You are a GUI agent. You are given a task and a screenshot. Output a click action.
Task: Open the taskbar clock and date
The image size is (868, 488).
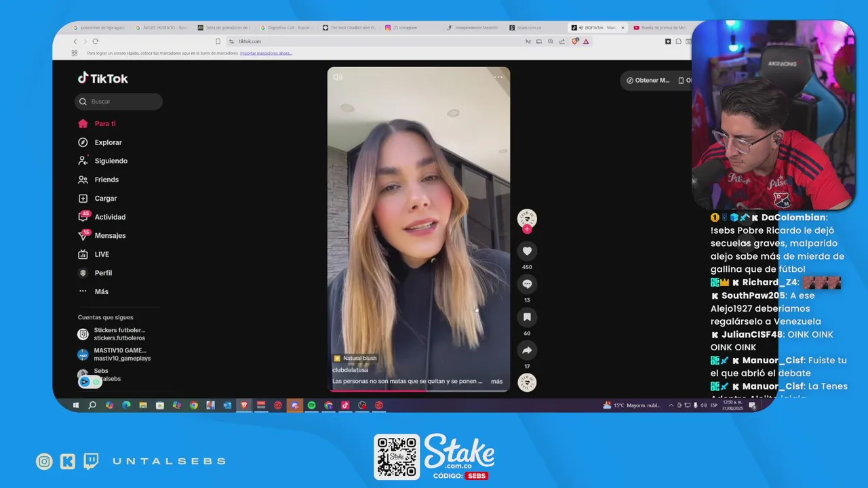[732, 405]
